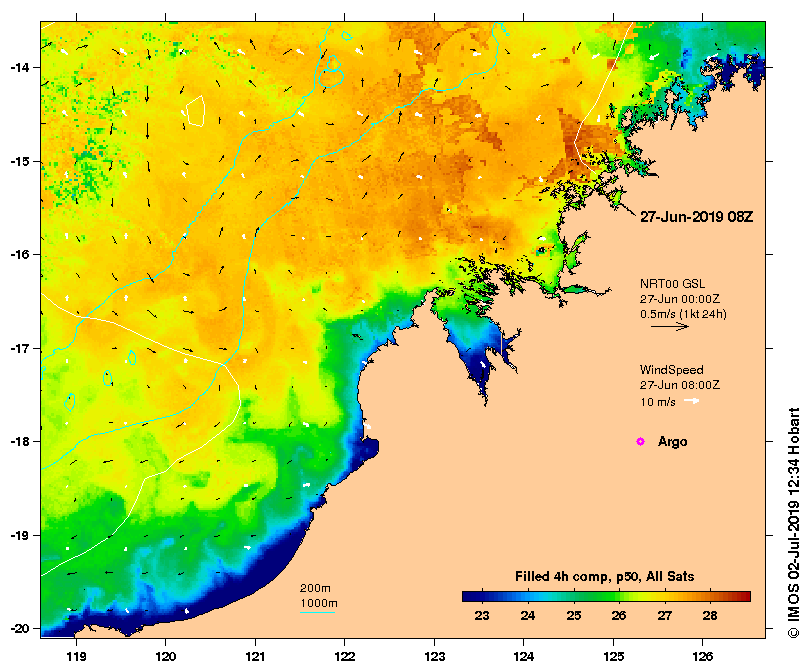Screen dimensions: 809x672
Task: Click the '200m' depth contour label
Action: pyautogui.click(x=315, y=588)
